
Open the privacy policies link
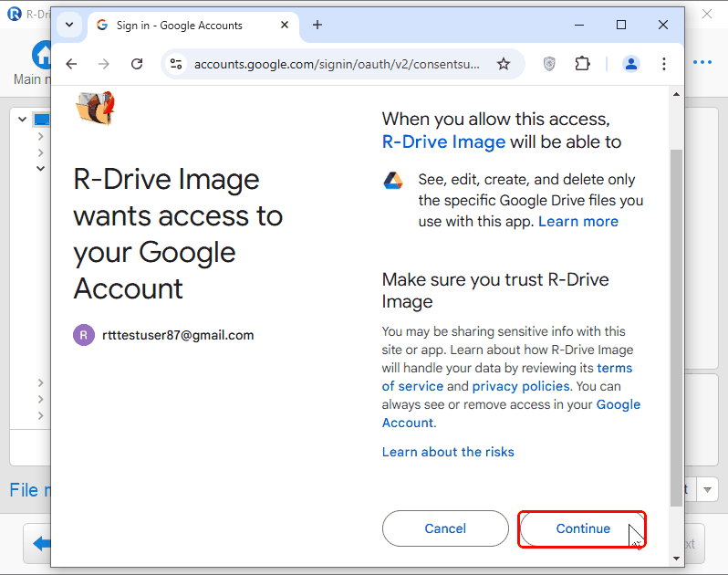[521, 386]
